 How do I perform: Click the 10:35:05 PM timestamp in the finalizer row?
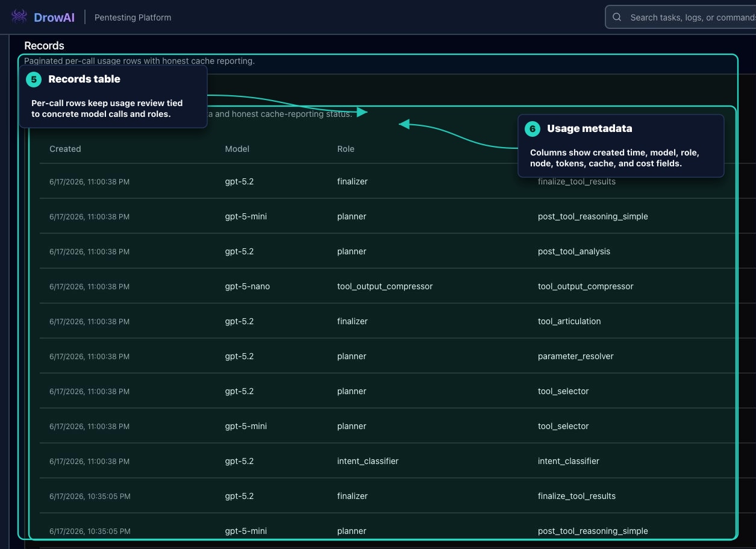tap(90, 496)
